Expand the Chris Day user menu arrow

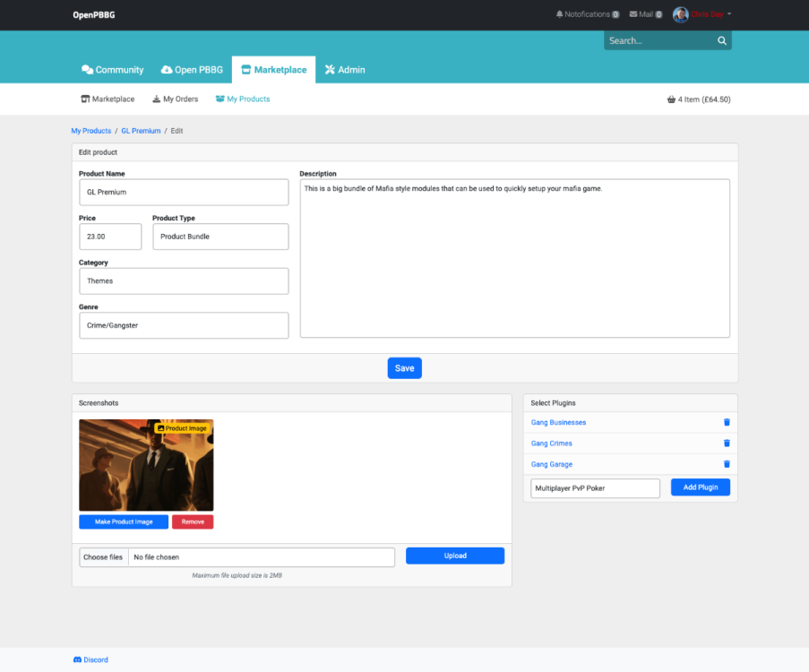click(x=729, y=14)
